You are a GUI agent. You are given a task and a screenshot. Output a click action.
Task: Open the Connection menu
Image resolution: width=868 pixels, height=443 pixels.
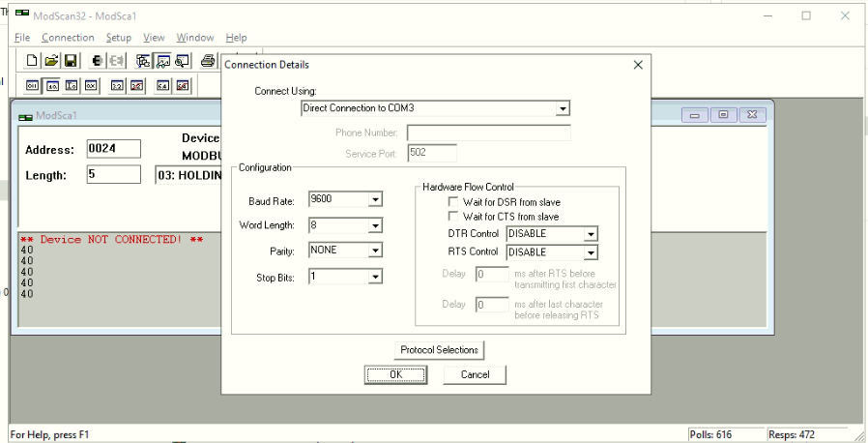(68, 38)
